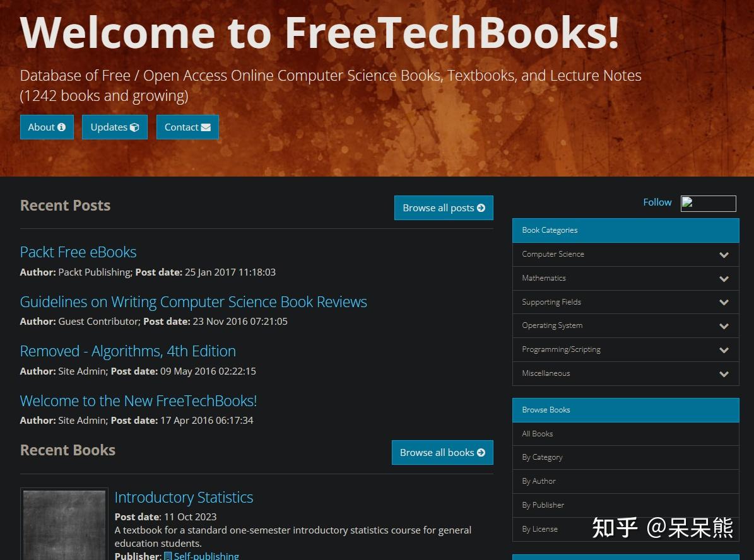This screenshot has width=754, height=560.
Task: Open the Introductory Statistics book cover thumbnail
Action: pos(64,525)
